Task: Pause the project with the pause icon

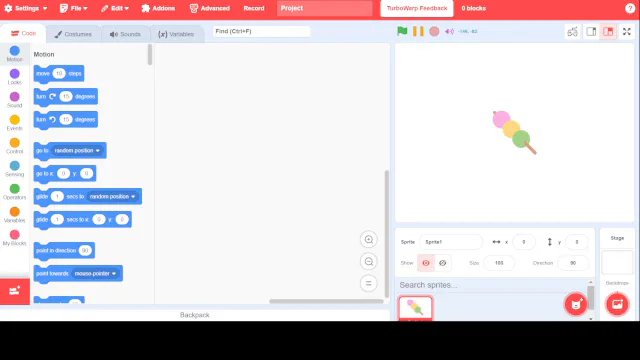Action: (x=418, y=31)
